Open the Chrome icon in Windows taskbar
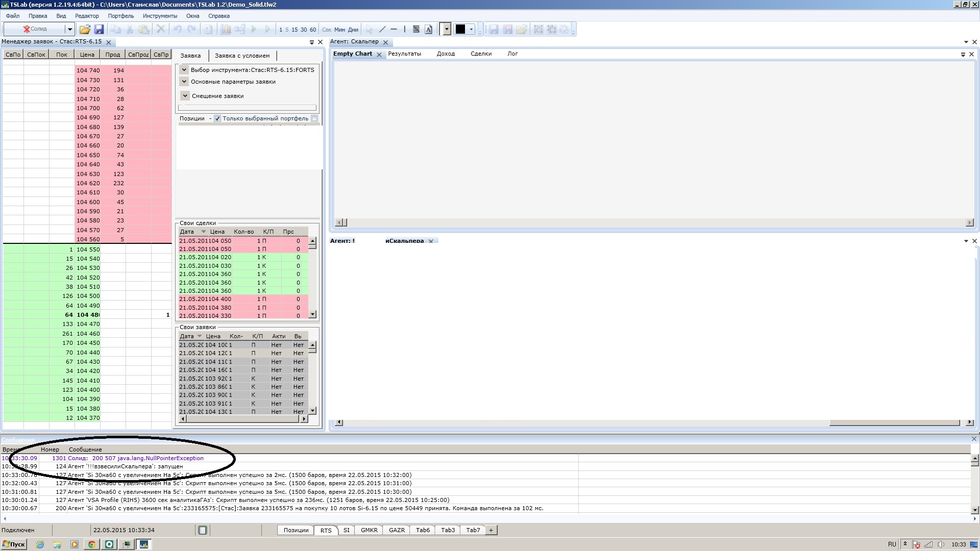The height and width of the screenshot is (551, 980). pos(92,544)
